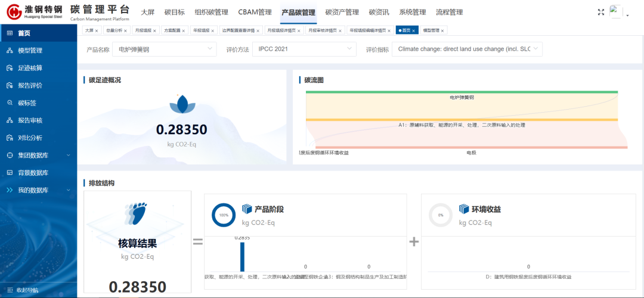Click the 模型管理 sidebar icon
644x298 pixels.
tap(10, 51)
